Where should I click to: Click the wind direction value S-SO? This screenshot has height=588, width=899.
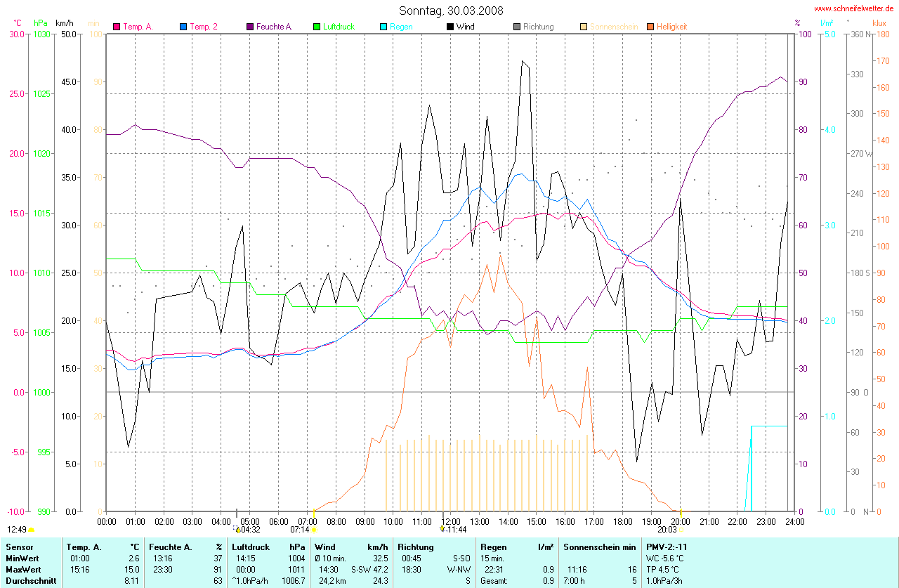coord(460,558)
